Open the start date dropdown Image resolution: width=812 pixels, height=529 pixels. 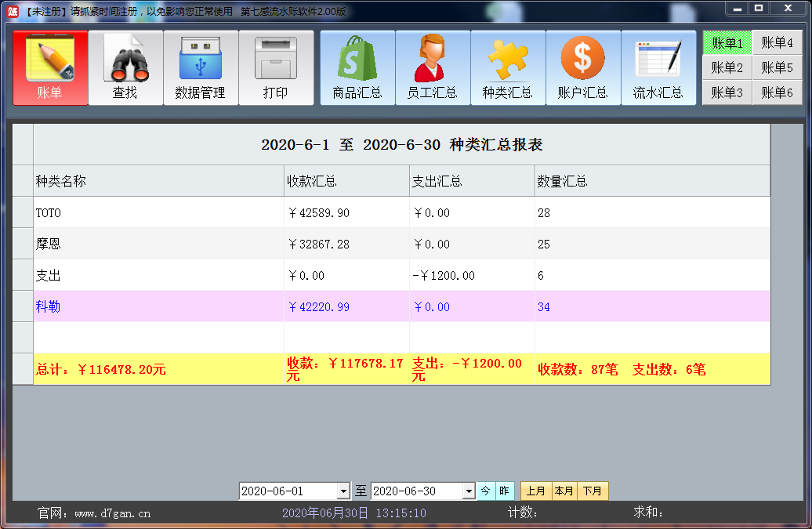(x=343, y=491)
